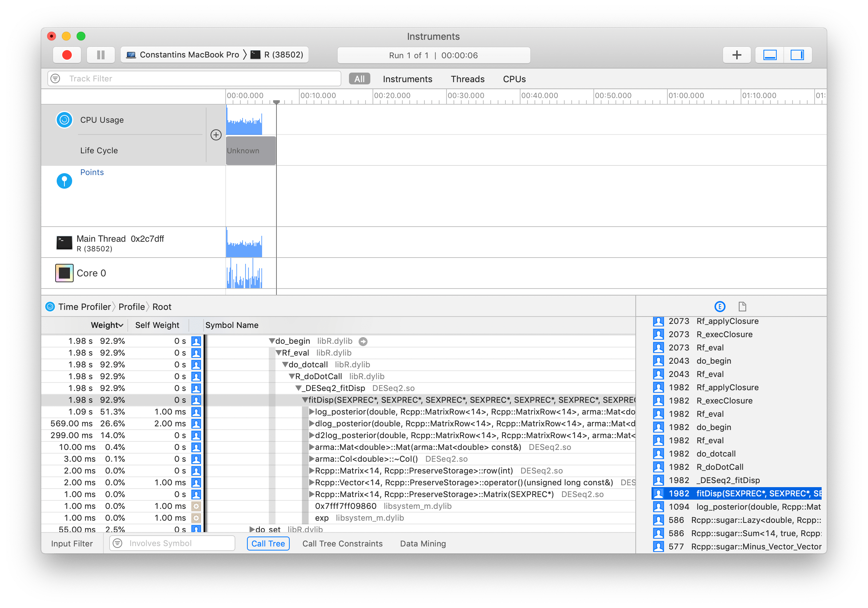Switch track filtering to CPUs
Viewport: 868px width, 608px height.
coord(514,79)
